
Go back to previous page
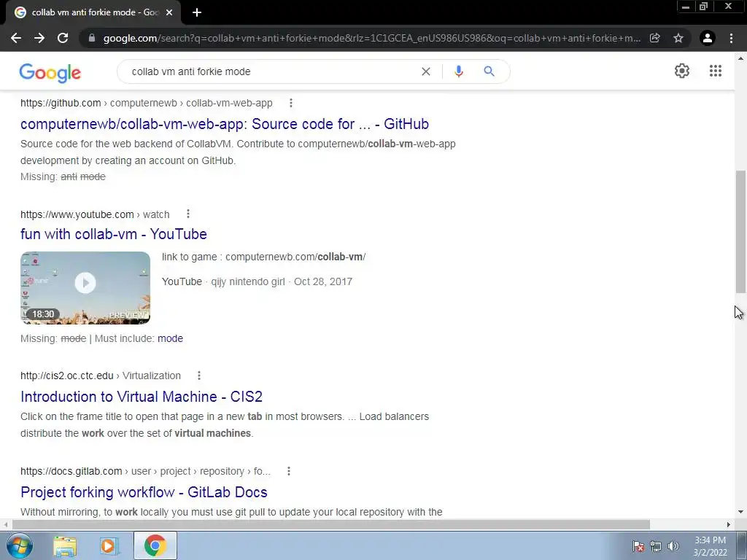point(16,38)
